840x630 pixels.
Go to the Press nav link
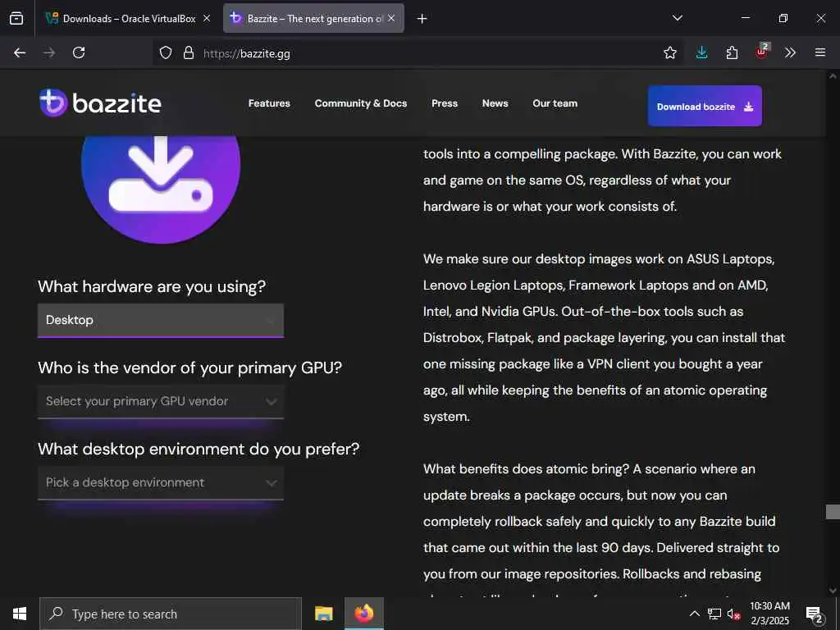[445, 103]
